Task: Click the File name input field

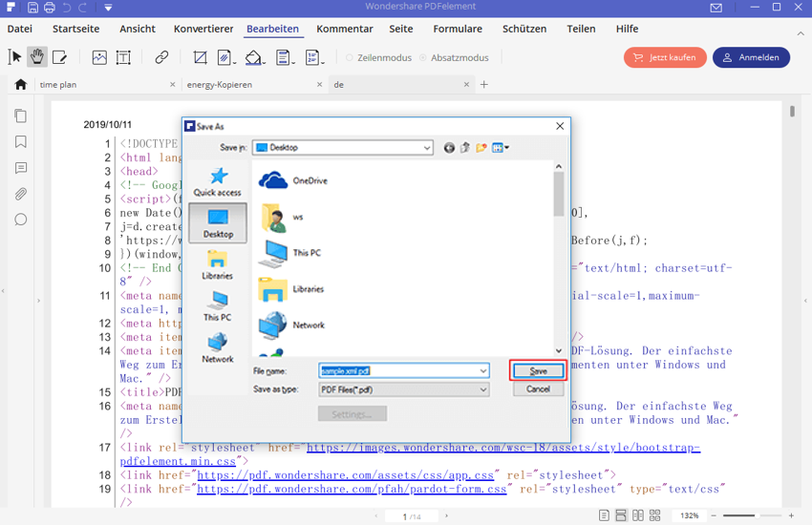Action: click(404, 371)
